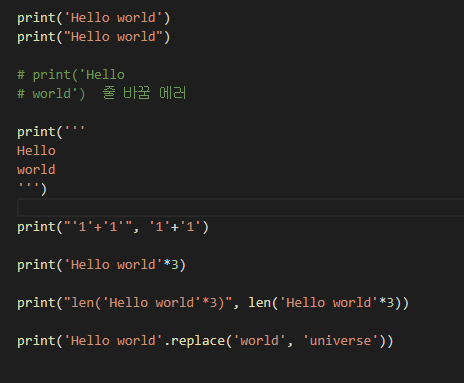The width and height of the screenshot is (464, 383).
Task: Click the line print('Hello world'*3)
Action: [x=101, y=265]
